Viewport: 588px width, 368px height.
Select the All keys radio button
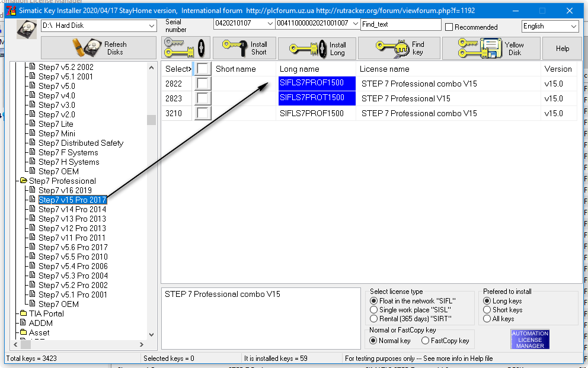coord(487,319)
